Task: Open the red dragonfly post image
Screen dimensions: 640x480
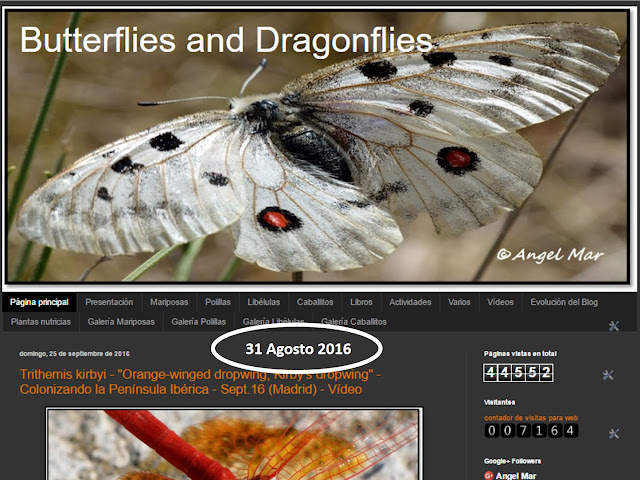Action: point(234,444)
